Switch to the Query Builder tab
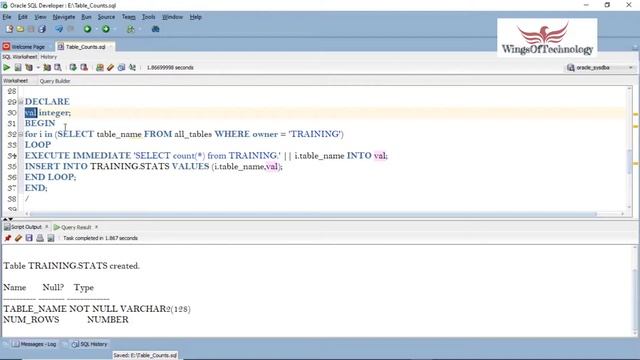The width and height of the screenshot is (640, 360). click(55, 81)
